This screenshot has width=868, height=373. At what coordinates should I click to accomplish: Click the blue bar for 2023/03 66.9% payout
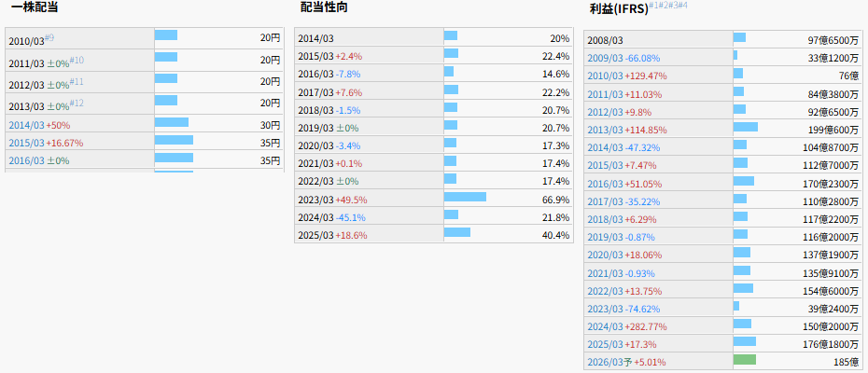465,197
